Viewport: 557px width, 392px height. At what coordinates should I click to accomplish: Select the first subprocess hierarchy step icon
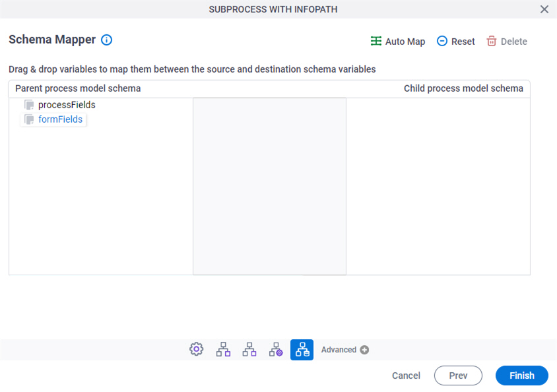pyautogui.click(x=223, y=349)
